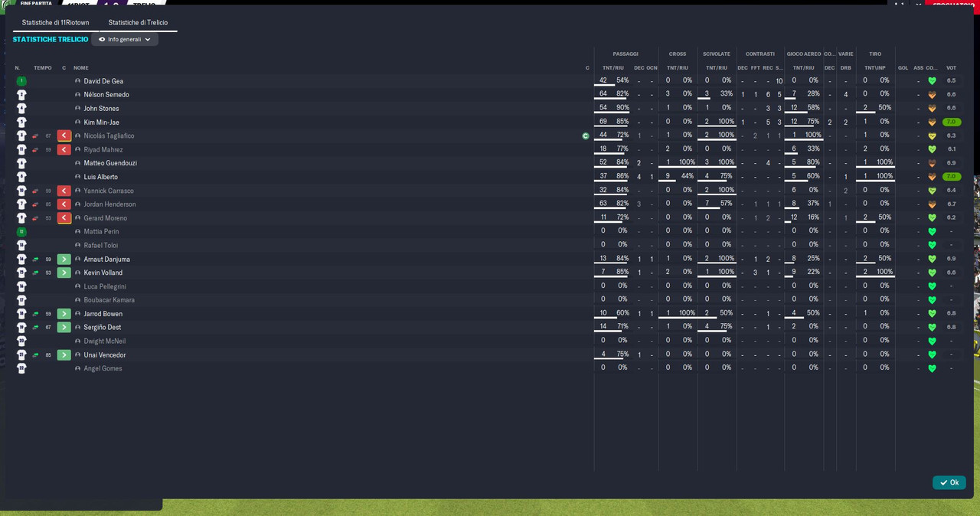Open Rafael Toloi's player profile
The width and height of the screenshot is (980, 516).
(x=101, y=246)
